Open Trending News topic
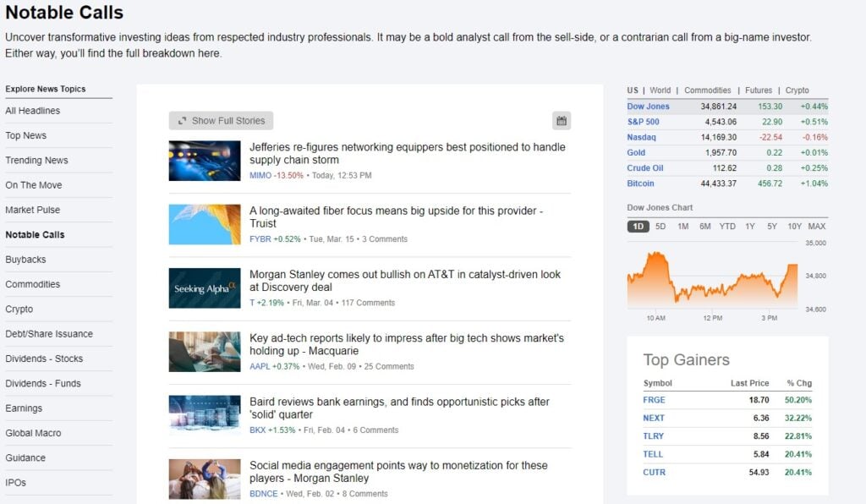Image resolution: width=866 pixels, height=504 pixels. coord(36,160)
